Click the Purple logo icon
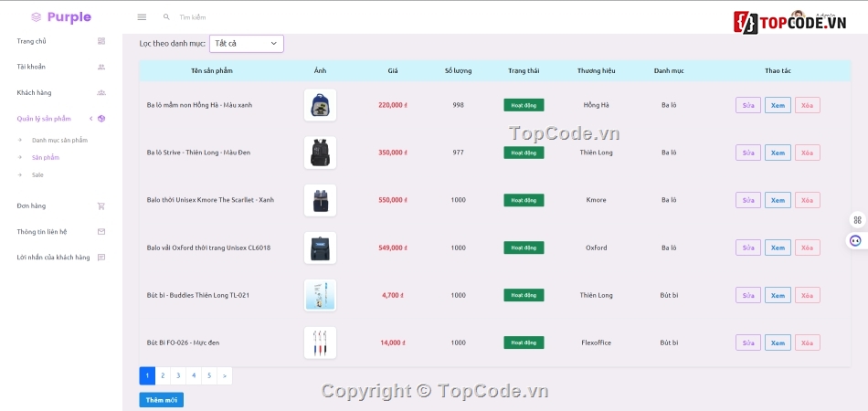The width and height of the screenshot is (868, 411). (36, 17)
